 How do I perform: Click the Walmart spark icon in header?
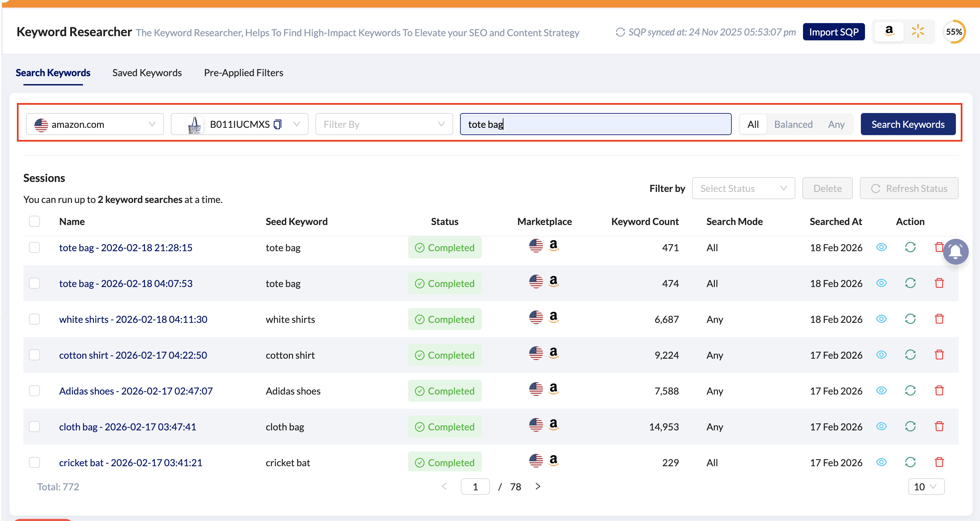[x=918, y=32]
